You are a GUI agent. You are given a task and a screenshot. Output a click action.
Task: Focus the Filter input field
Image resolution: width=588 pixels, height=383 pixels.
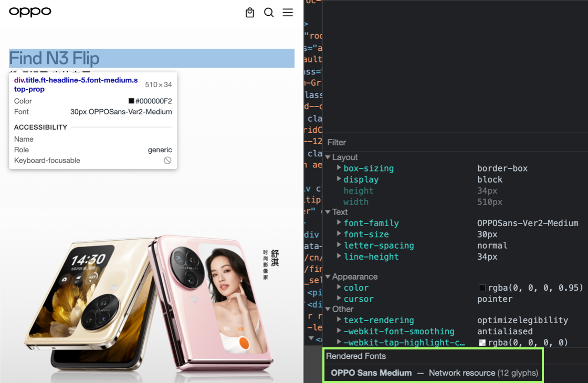pos(455,142)
